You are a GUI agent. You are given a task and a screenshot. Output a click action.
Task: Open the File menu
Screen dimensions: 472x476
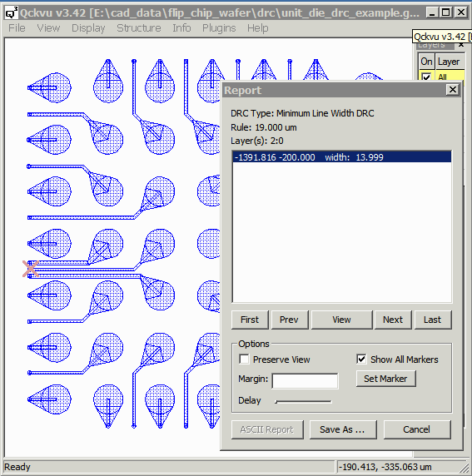[17, 28]
